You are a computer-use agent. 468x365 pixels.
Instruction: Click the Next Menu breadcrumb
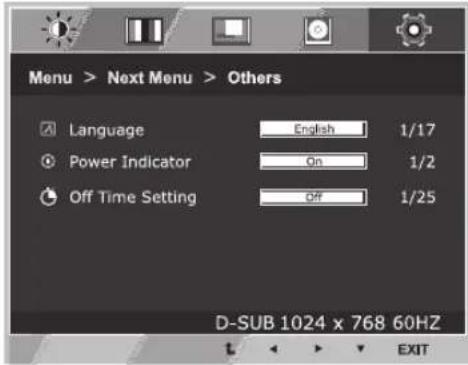(x=150, y=78)
